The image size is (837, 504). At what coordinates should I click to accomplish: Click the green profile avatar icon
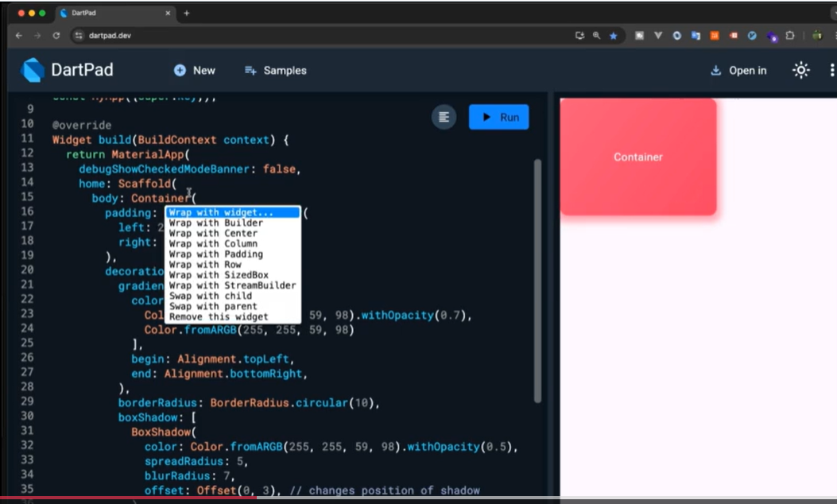click(816, 35)
